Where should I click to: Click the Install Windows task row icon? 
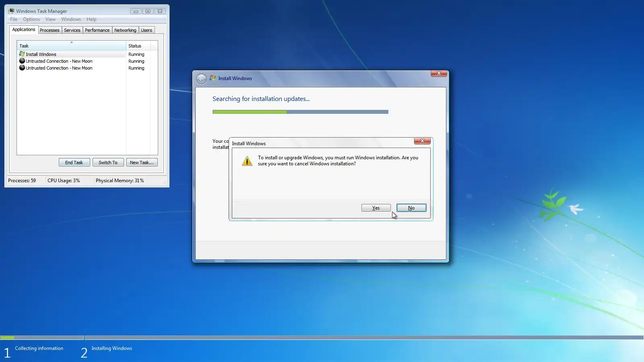coord(22,54)
